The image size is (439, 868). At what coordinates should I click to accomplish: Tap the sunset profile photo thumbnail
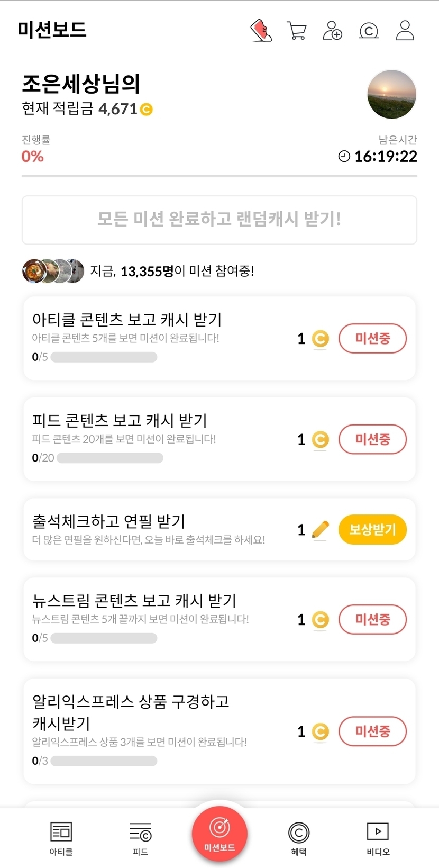click(392, 94)
